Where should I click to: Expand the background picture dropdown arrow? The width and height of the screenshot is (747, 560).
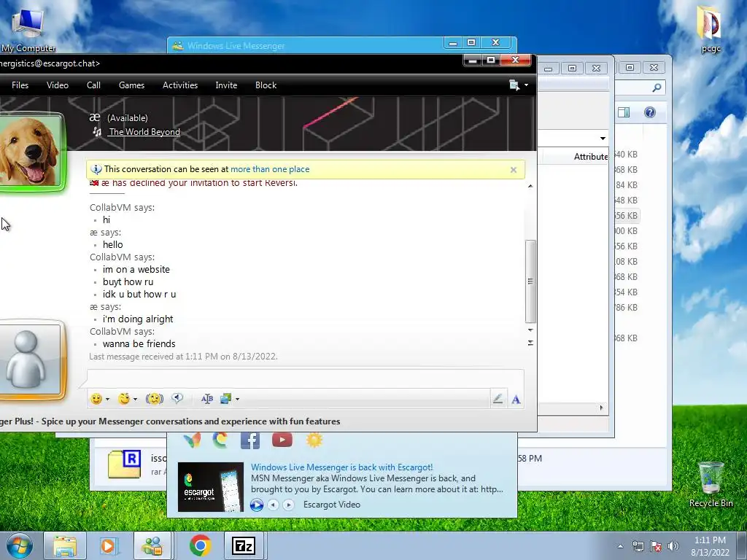pyautogui.click(x=237, y=399)
